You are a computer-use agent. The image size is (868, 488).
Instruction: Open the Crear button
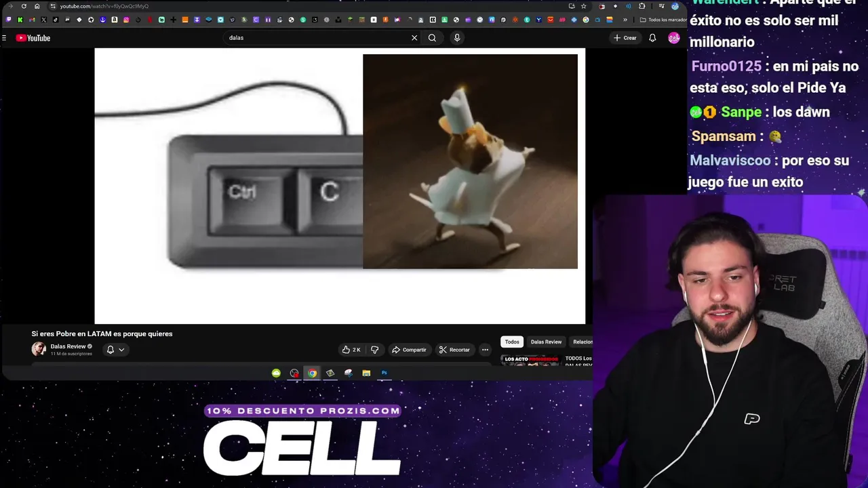pyautogui.click(x=625, y=38)
